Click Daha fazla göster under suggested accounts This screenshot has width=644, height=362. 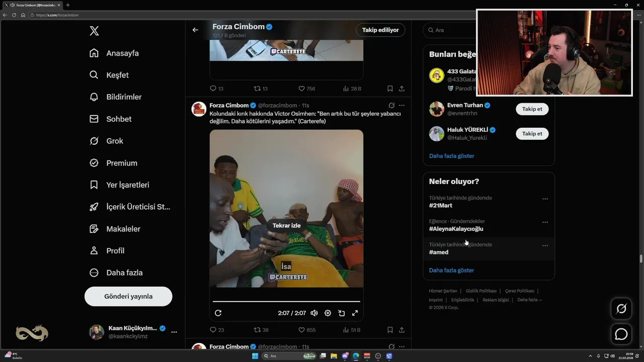click(451, 156)
